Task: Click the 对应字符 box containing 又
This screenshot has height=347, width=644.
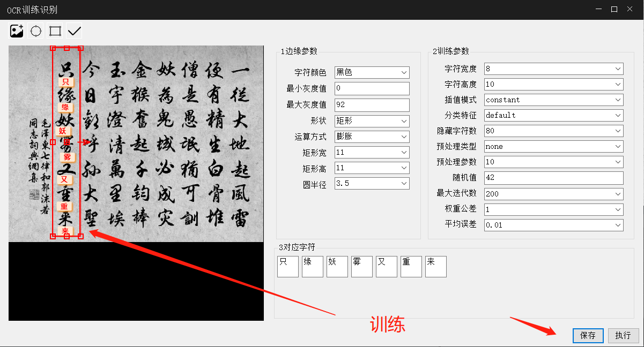Action: (x=387, y=267)
